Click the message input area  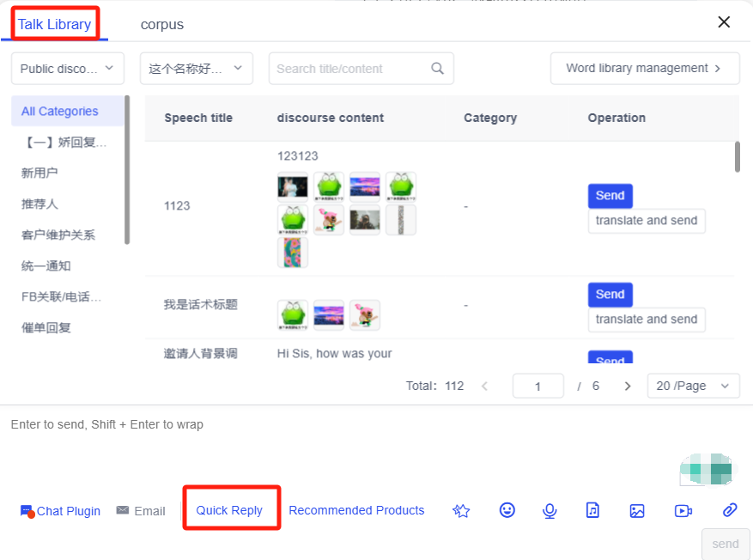coord(337,447)
